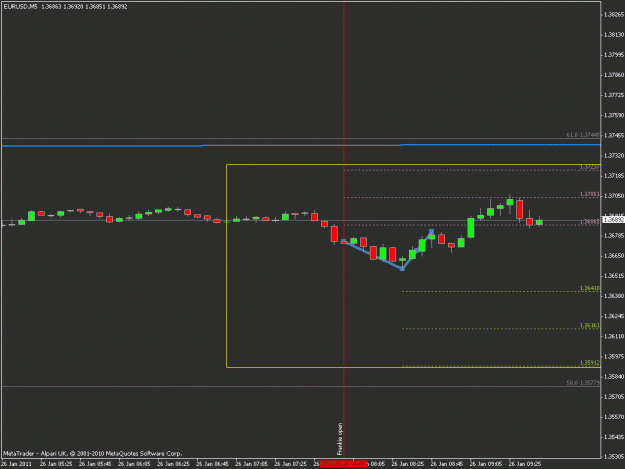Click the 1.38130 price scale value
Viewport: 625px width, 469px height.
tap(614, 35)
